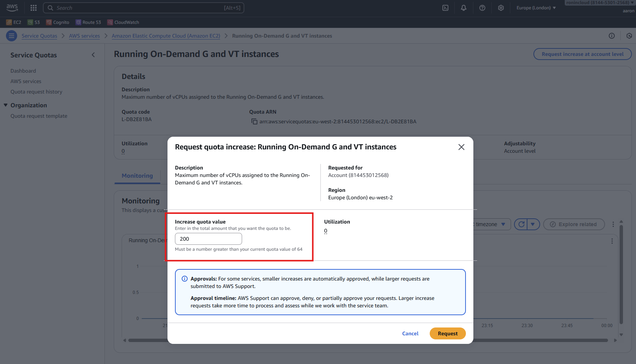The height and width of the screenshot is (364, 636).
Task: Open the help question mark icon
Action: tap(482, 8)
